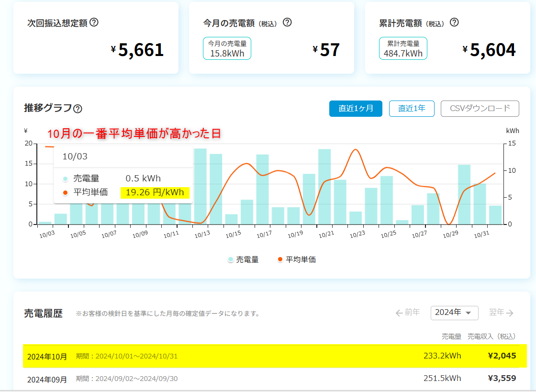536x392 pixels.
Task: Click help icon beside 次回振込想定額
Action: pos(94,22)
